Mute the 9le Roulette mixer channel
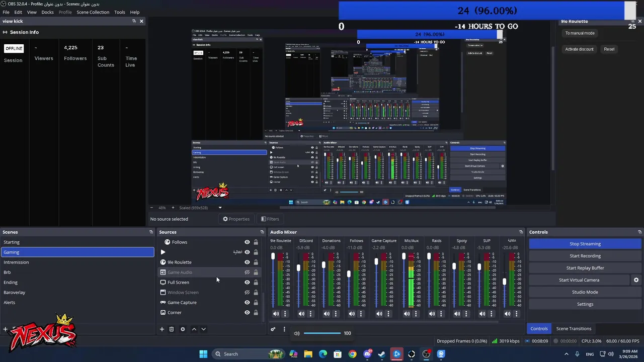 coord(276,314)
